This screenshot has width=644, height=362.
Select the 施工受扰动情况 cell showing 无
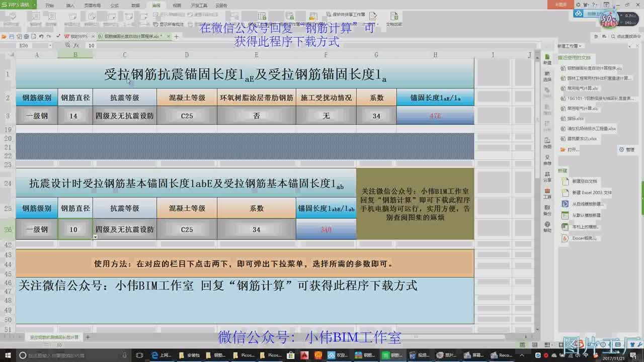coord(326,116)
